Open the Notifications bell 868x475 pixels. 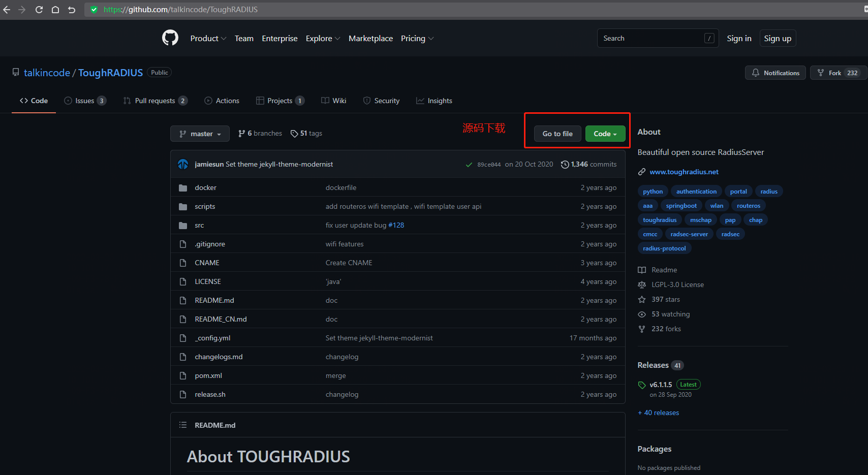tap(756, 73)
